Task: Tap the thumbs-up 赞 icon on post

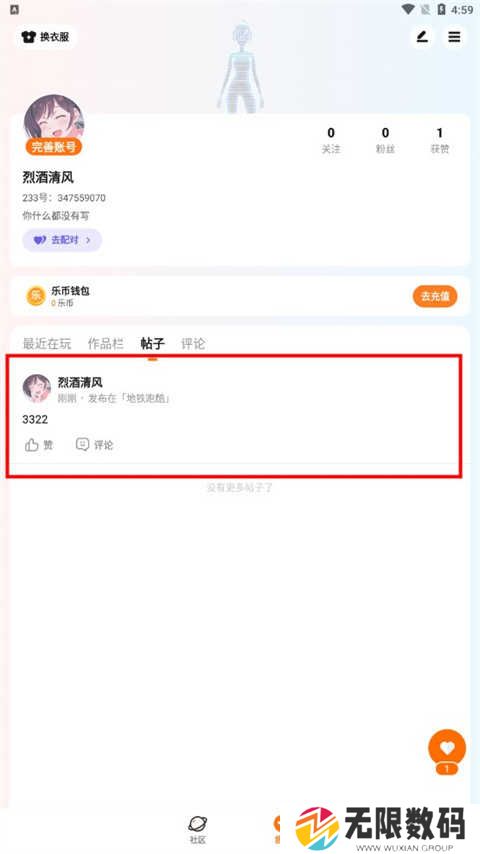Action: click(32, 445)
